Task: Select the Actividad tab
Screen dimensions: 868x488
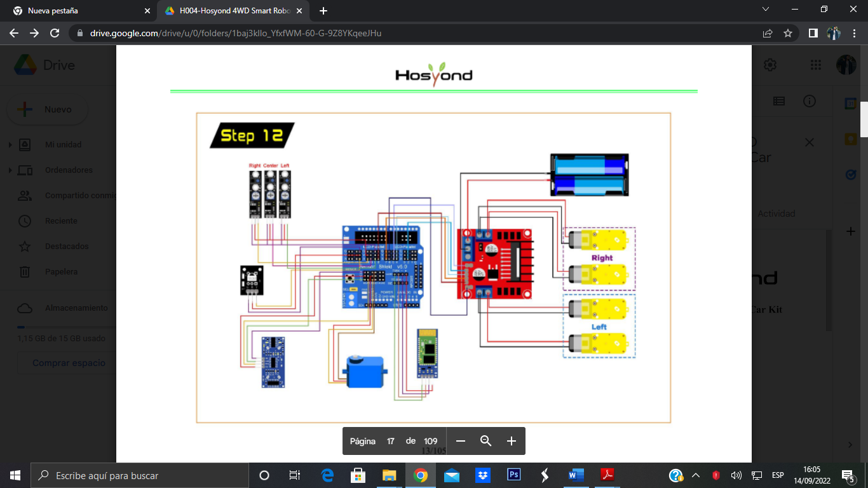Action: tap(776, 214)
